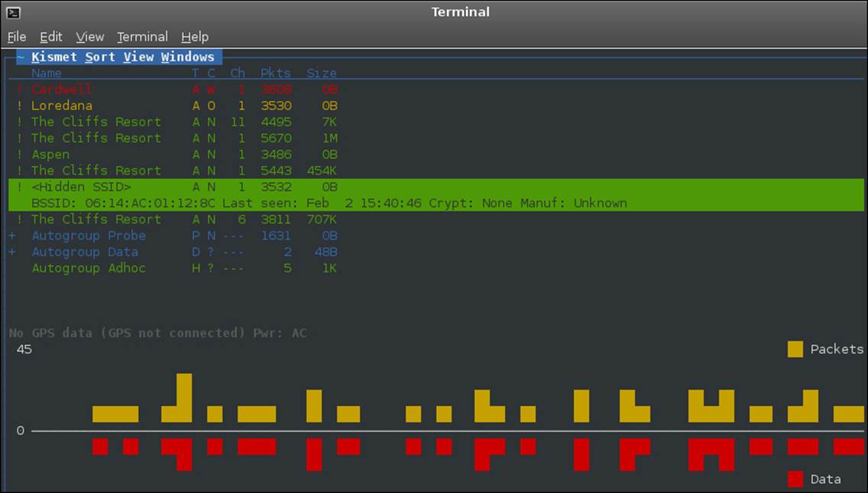Viewport: 868px width, 493px height.
Task: Click the Ch column header
Action: (x=238, y=73)
